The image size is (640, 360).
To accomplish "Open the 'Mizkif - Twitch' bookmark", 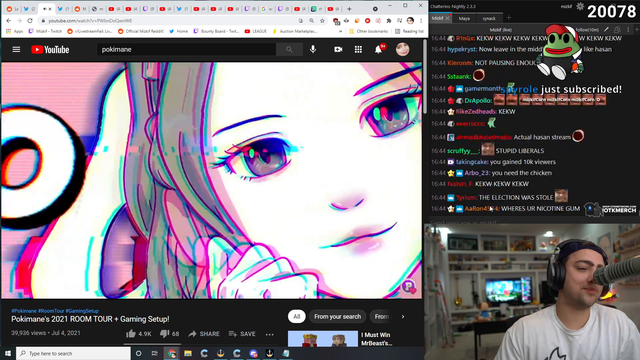I will coord(45,31).
